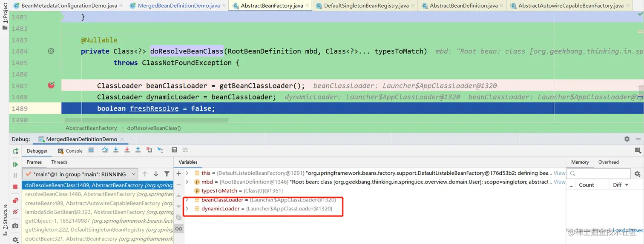Select the Memory tab
The image size is (644, 244).
point(580,162)
